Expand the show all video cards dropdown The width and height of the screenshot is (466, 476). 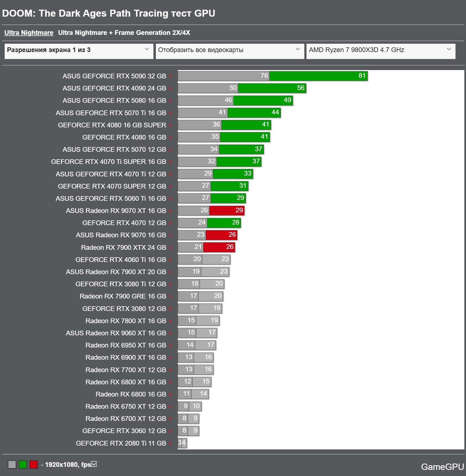(x=230, y=51)
